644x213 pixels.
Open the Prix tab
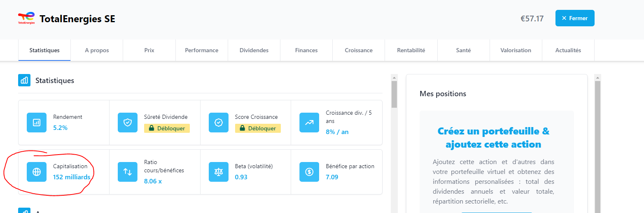pos(149,50)
